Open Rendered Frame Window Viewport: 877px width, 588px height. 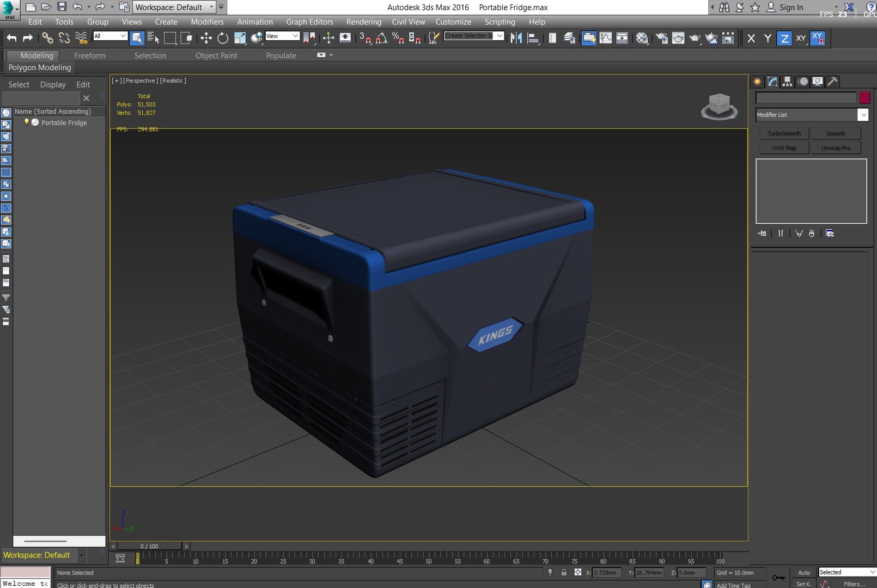[678, 38]
